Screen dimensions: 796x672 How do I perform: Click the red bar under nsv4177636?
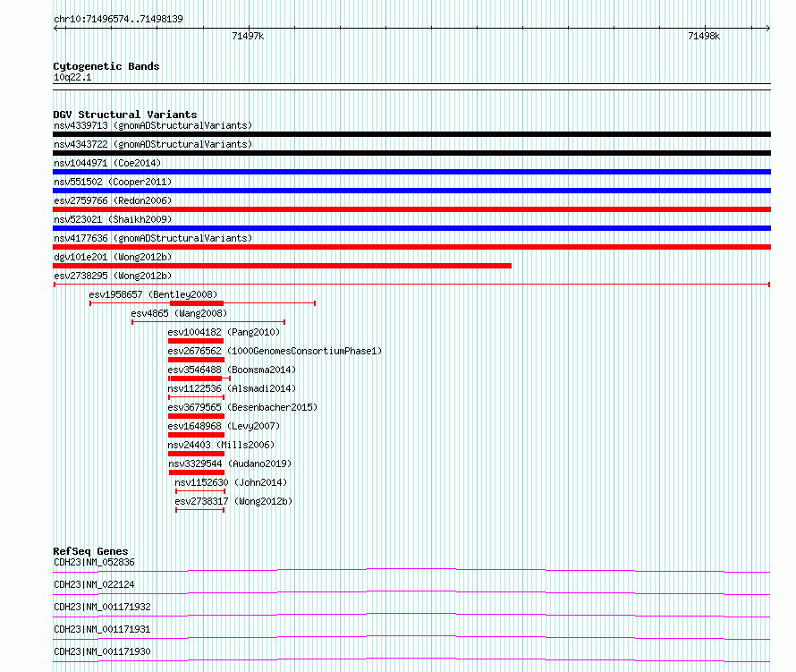point(411,247)
